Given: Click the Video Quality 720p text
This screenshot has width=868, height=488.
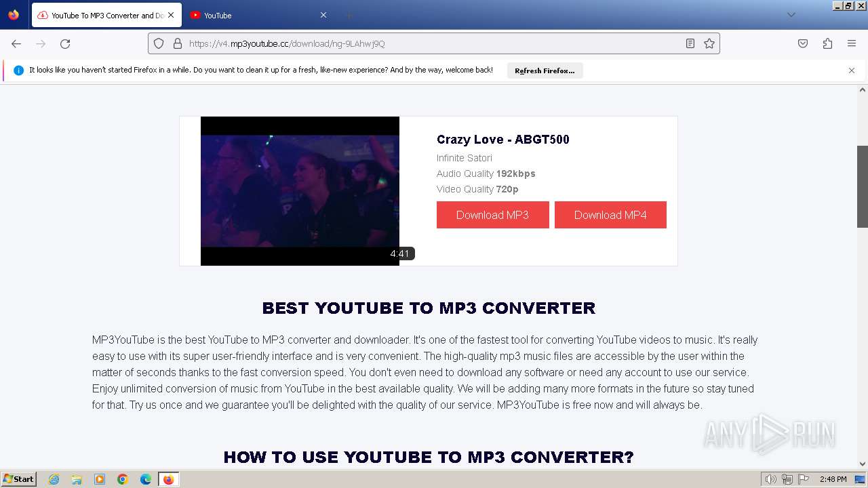Looking at the screenshot, I should coord(477,189).
